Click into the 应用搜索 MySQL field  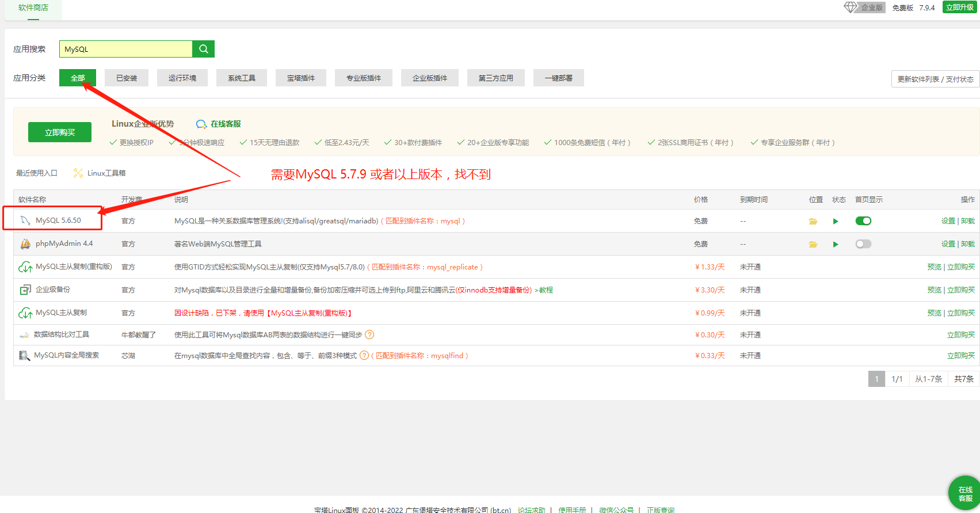click(x=125, y=49)
